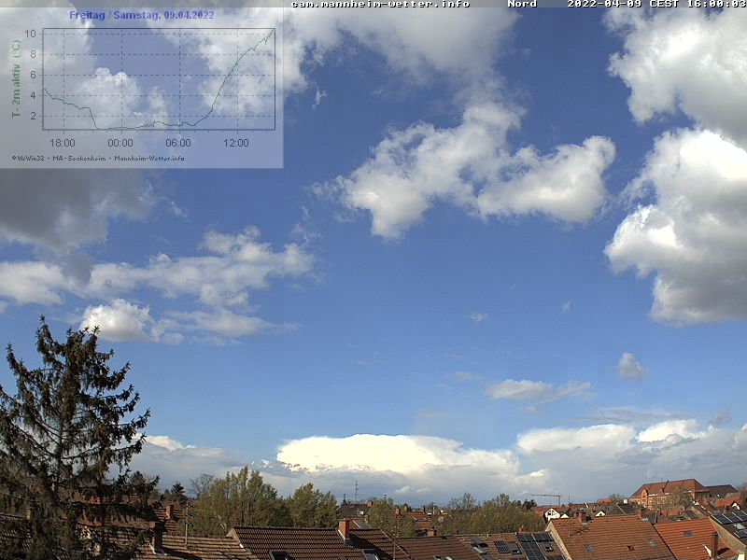
Task: Click the 6 value on temperature axis
Action: pyautogui.click(x=33, y=75)
